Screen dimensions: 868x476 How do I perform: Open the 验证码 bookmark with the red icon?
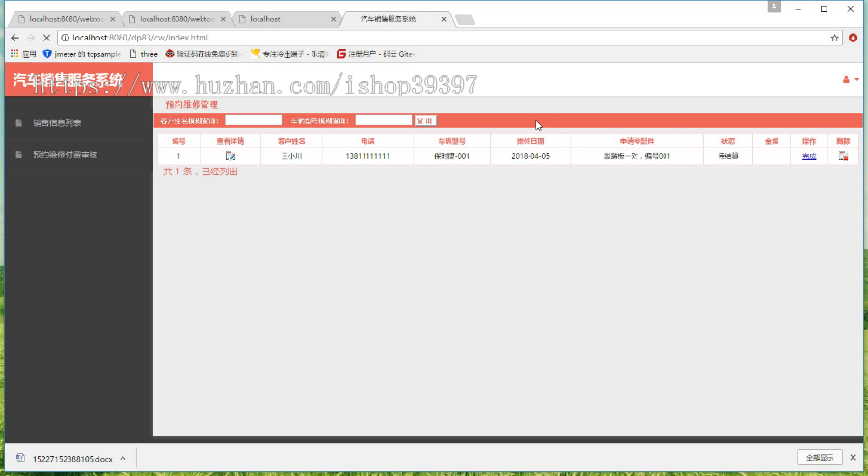coord(203,54)
